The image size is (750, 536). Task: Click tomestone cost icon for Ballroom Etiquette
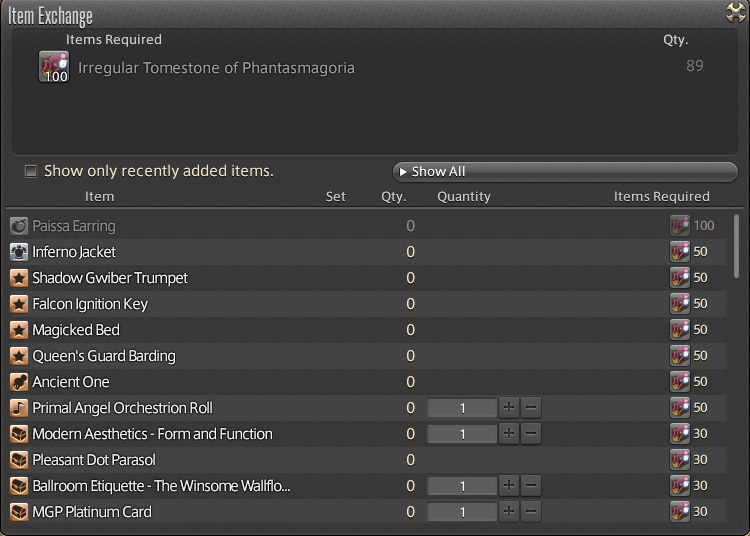680,485
